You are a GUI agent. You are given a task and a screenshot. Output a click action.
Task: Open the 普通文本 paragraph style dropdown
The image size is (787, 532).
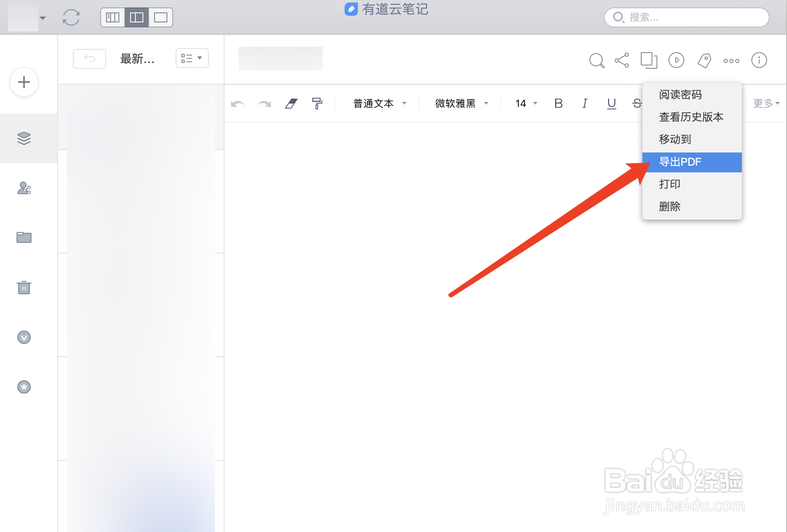(379, 104)
